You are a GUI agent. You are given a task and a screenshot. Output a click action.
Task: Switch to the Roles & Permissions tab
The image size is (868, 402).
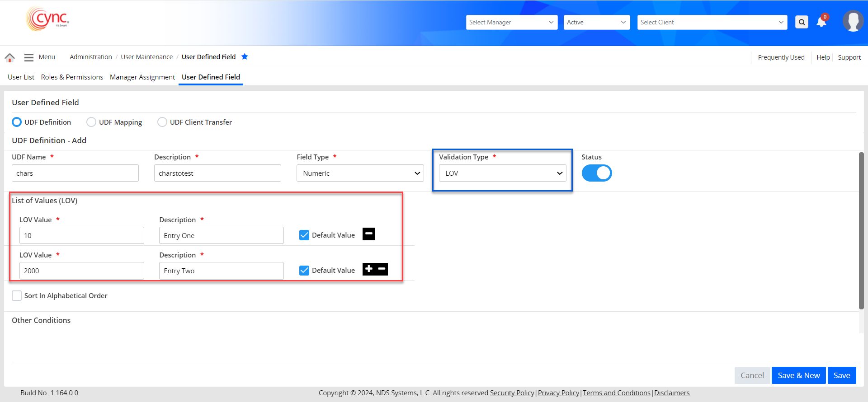pyautogui.click(x=72, y=77)
